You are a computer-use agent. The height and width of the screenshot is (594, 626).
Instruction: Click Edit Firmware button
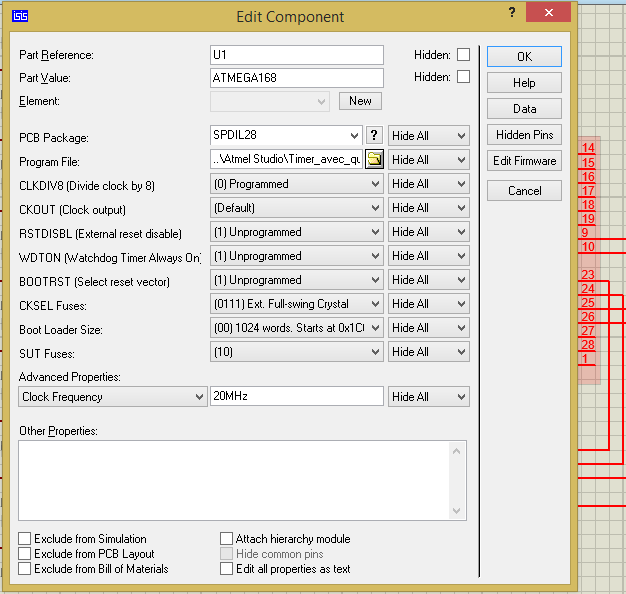click(524, 161)
